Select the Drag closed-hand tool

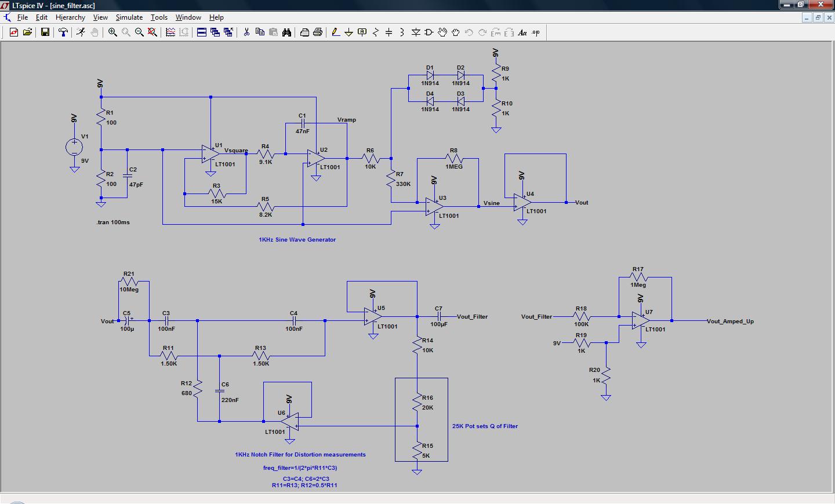coord(456,32)
